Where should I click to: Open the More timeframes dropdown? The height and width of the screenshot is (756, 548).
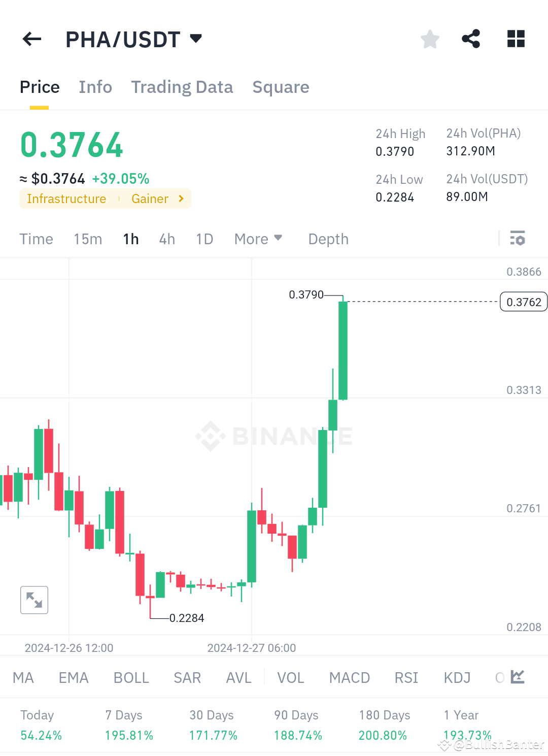point(258,239)
